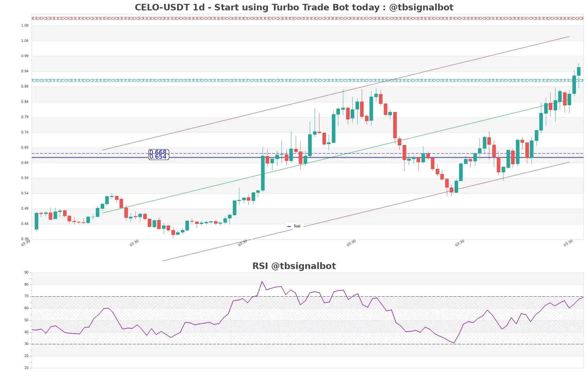
Task: Click the CELO-USDT 1d chart title
Action: 294,7
